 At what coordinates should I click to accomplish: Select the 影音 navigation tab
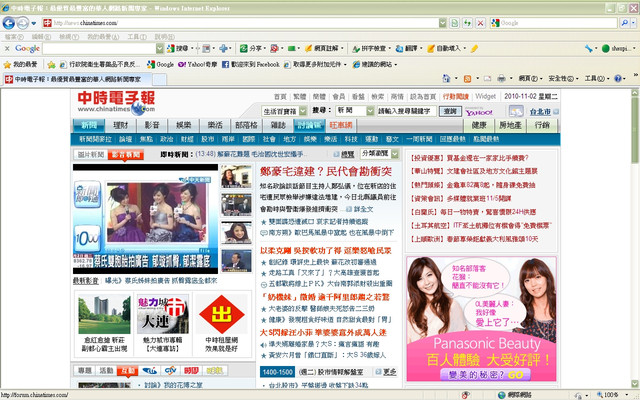(x=152, y=125)
